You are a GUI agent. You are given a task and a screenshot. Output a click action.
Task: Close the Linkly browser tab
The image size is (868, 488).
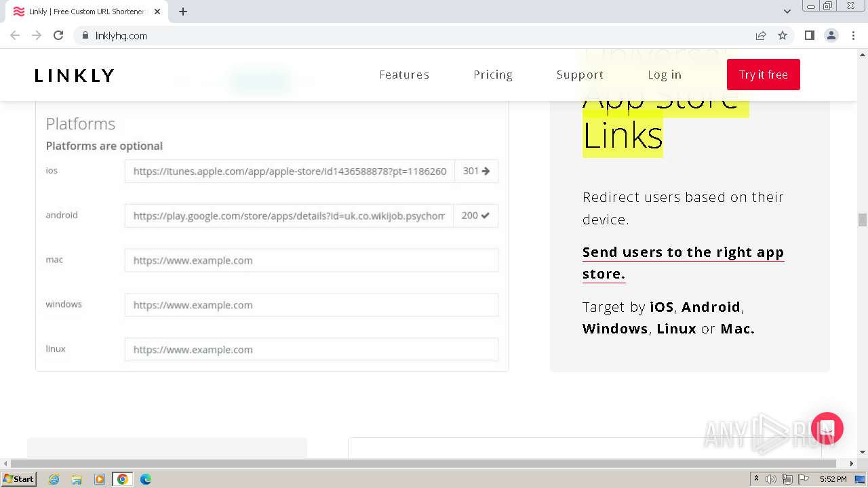pyautogui.click(x=157, y=12)
